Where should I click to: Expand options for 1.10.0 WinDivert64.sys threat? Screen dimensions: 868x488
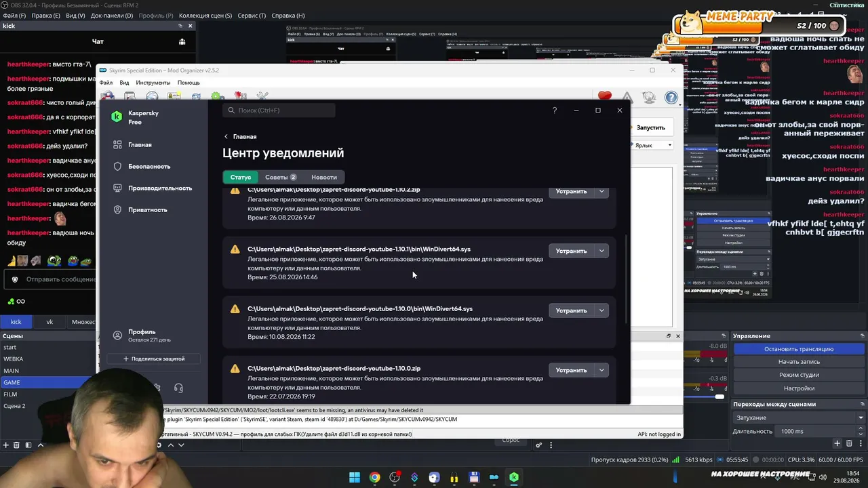[601, 310]
